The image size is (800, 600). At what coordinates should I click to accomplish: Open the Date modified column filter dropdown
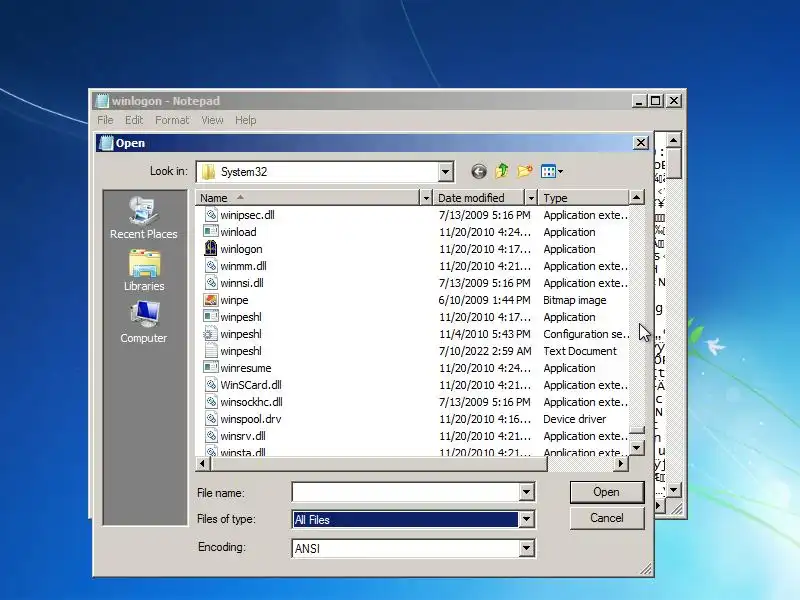(531, 197)
